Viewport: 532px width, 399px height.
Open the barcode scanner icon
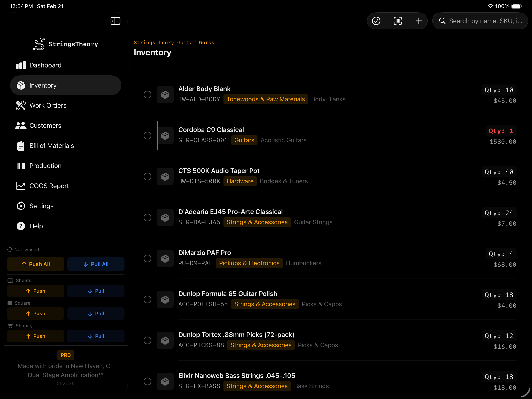click(398, 21)
